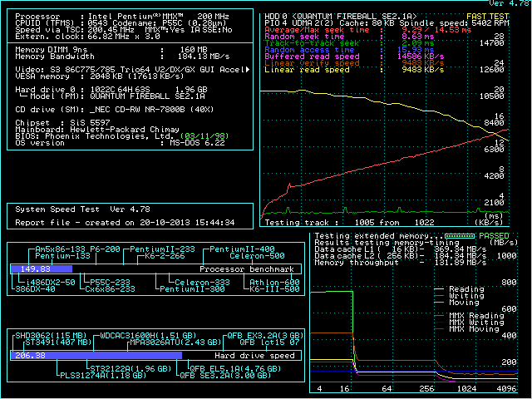The height and width of the screenshot is (399, 532).
Task: Click Testing track 1005 from 1022 status
Action: coord(349,223)
